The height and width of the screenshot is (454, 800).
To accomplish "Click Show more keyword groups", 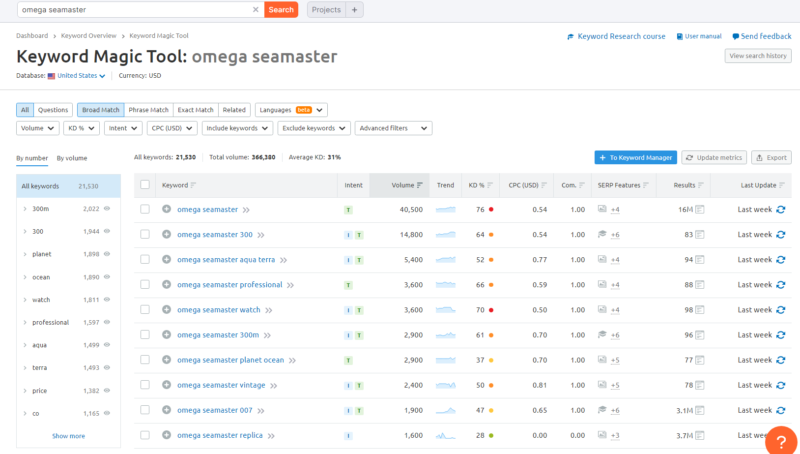I will (68, 436).
